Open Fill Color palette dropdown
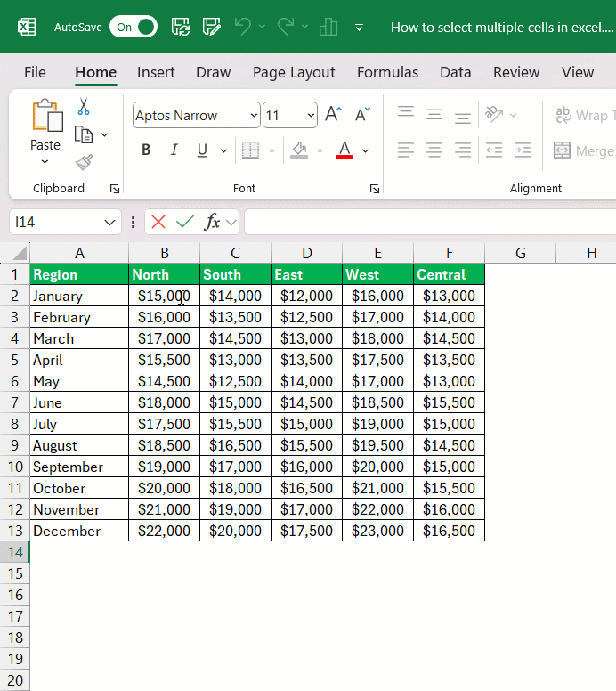 pos(320,151)
